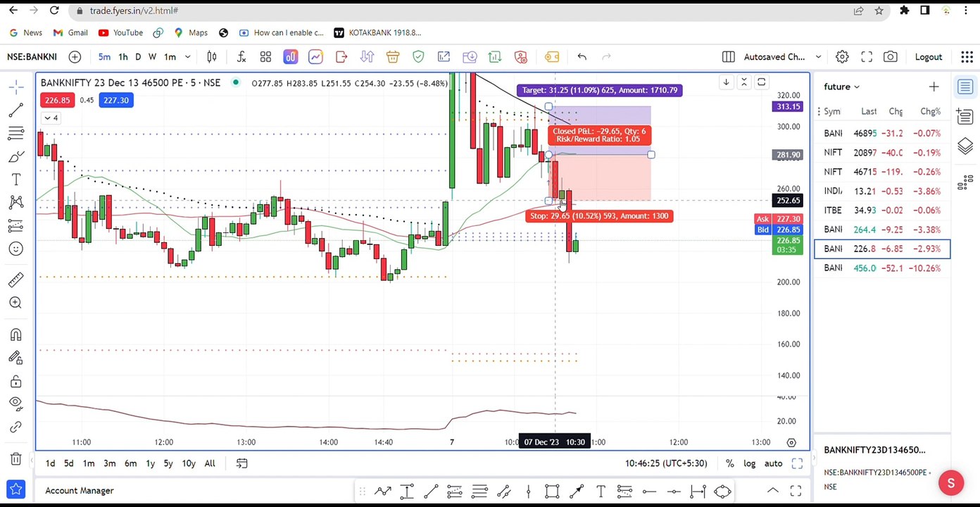The image size is (980, 507).
Task: Click the blue 227.30 buy price button
Action: 116,100
